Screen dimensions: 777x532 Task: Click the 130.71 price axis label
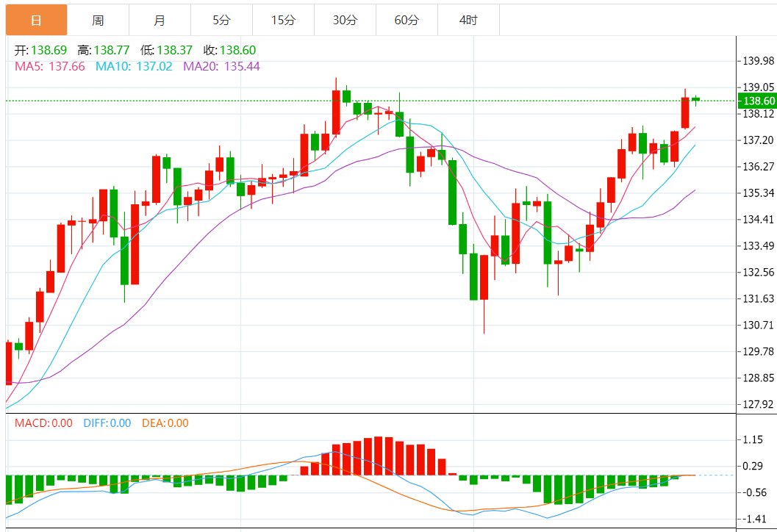[x=758, y=325]
